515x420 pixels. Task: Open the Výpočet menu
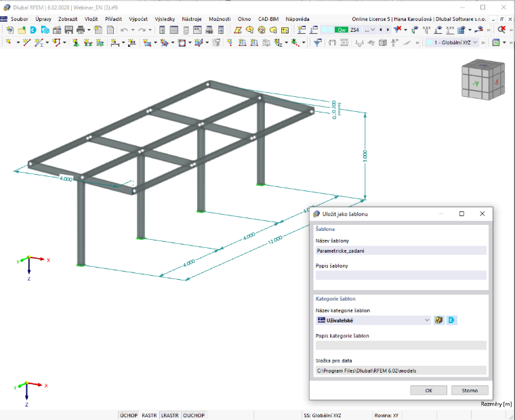[138, 19]
